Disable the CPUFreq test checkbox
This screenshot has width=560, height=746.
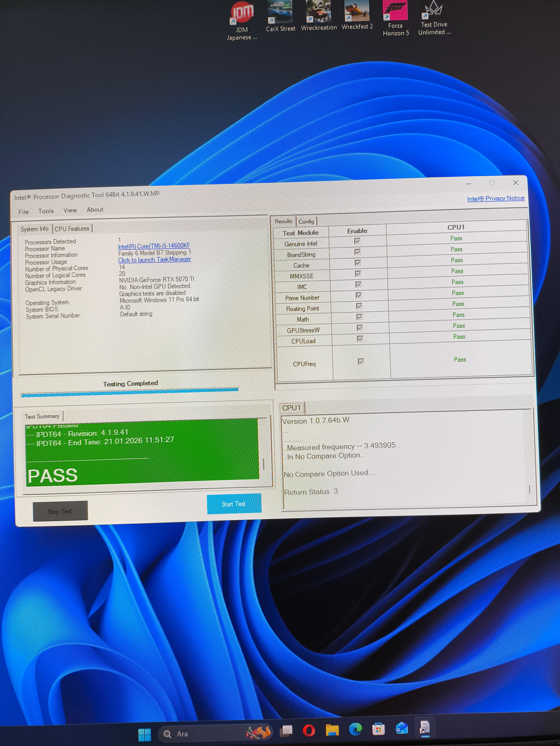coord(360,362)
